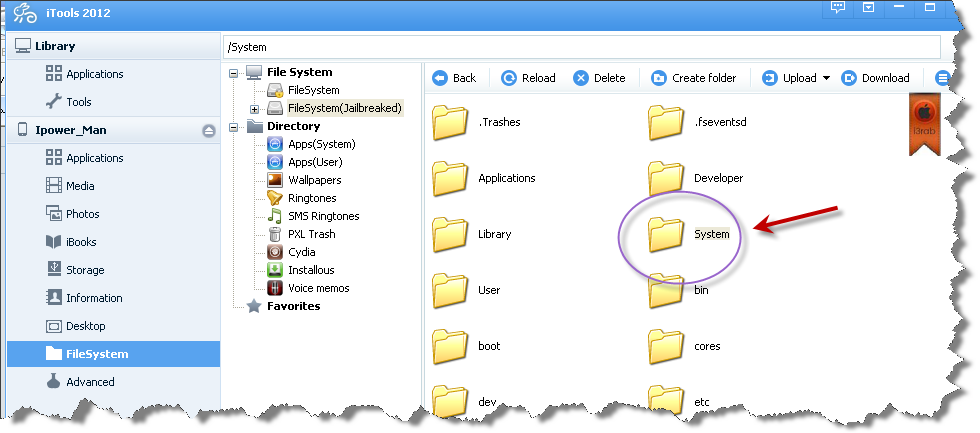Image resolution: width=980 pixels, height=433 pixels.
Task: Click the feedback chat icon in title bar
Action: pyautogui.click(x=838, y=7)
